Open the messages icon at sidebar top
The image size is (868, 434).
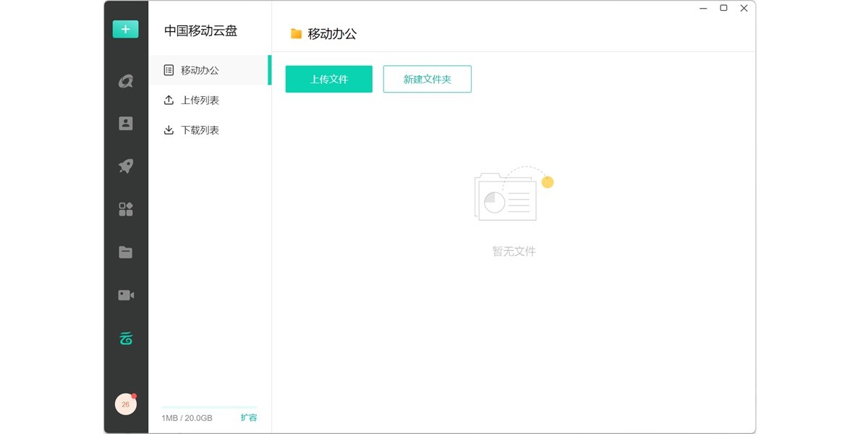point(126,81)
